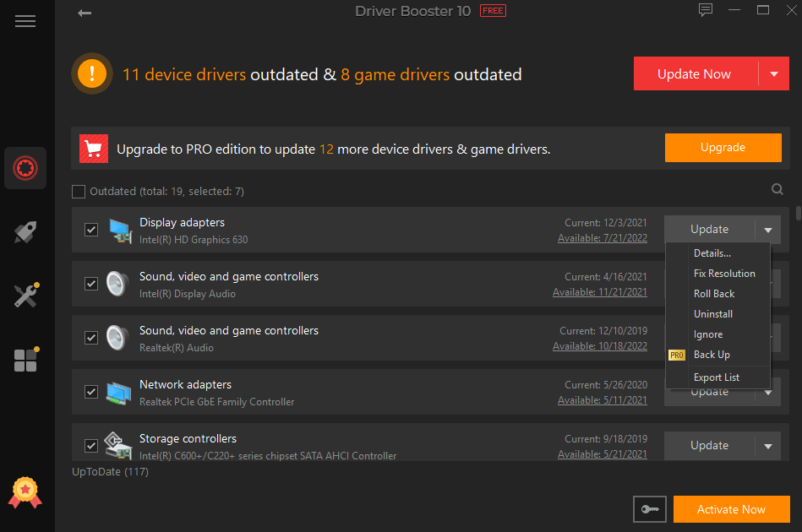Click the Display adapters device icon
Viewport: 802px width, 532px height.
[121, 231]
